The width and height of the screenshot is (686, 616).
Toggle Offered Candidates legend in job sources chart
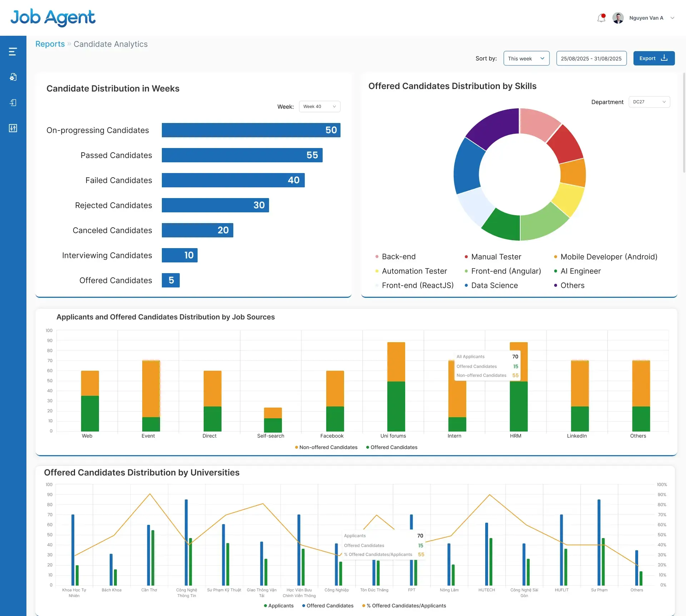pyautogui.click(x=392, y=447)
